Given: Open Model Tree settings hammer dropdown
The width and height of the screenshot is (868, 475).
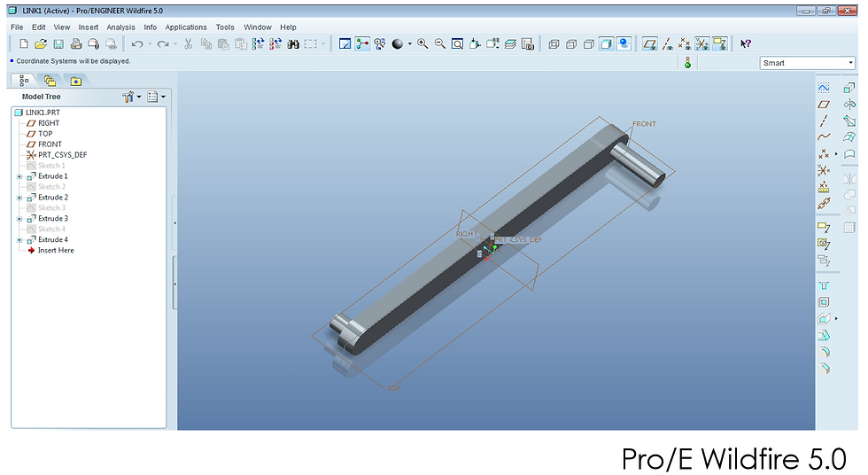Looking at the screenshot, I should tap(132, 97).
